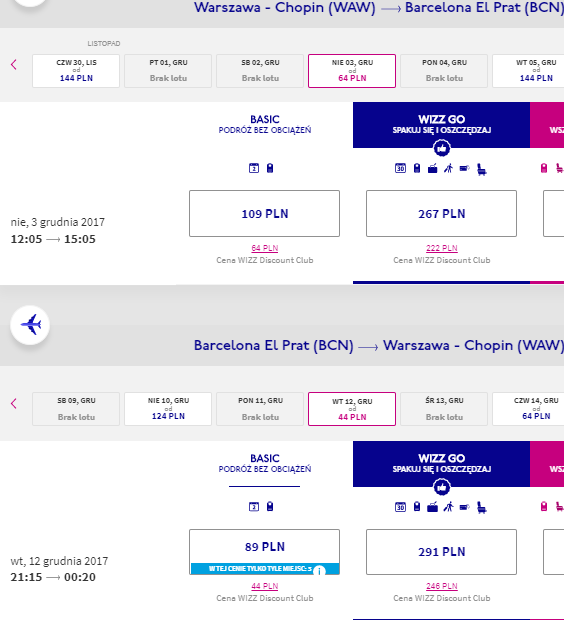
Task: Click the return flight airplane icon
Action: coord(30,325)
